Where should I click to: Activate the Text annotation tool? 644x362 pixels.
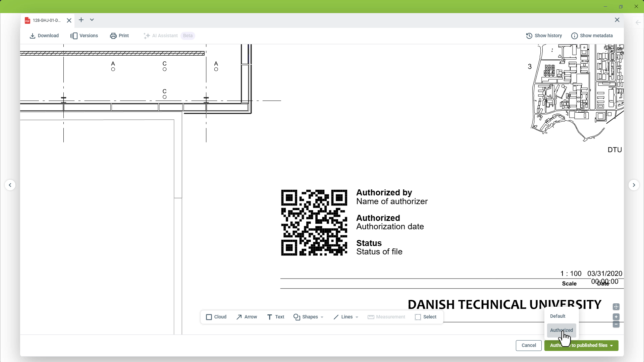tap(275, 317)
